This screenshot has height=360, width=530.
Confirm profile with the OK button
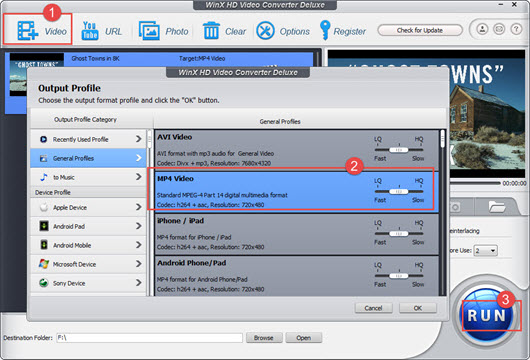pos(418,308)
